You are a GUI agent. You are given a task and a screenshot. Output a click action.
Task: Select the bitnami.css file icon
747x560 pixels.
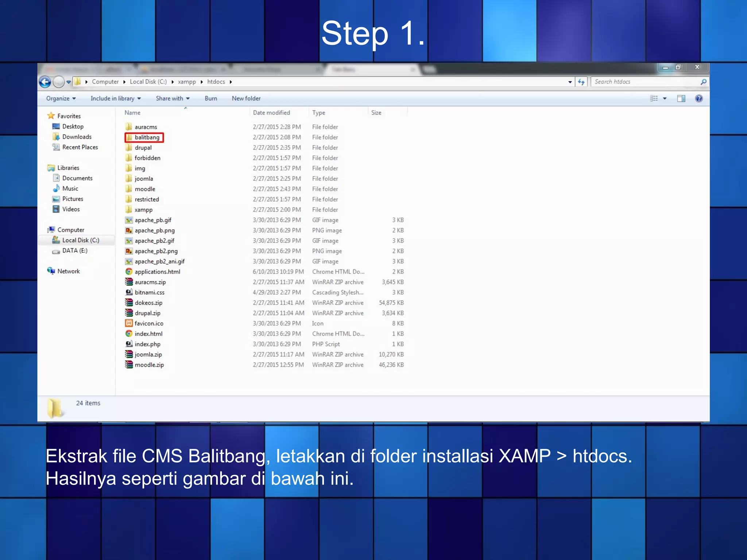129,292
